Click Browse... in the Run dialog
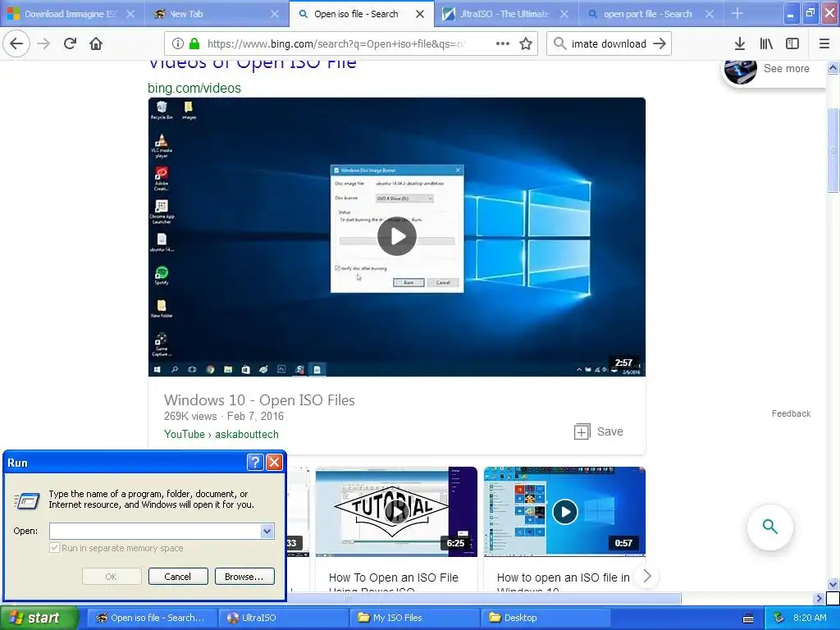The image size is (840, 630). click(x=244, y=577)
